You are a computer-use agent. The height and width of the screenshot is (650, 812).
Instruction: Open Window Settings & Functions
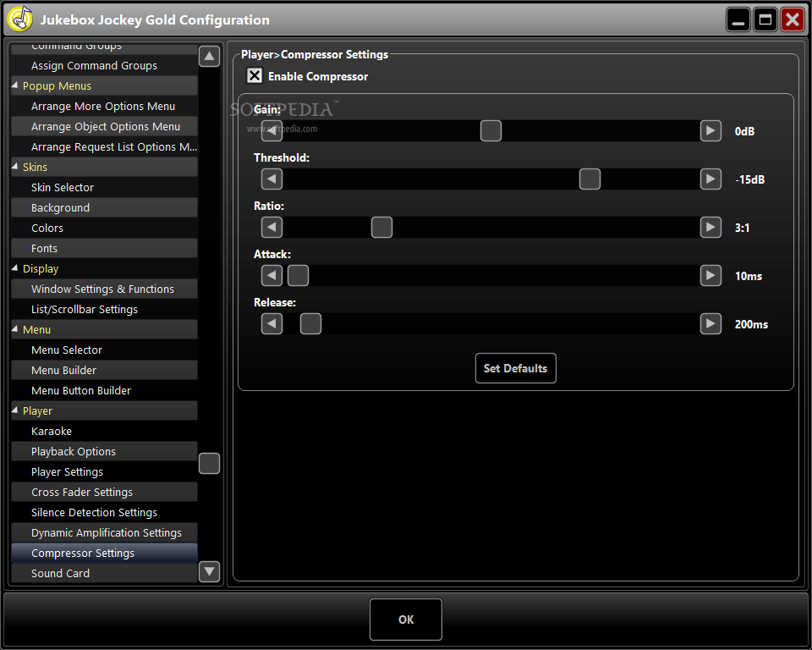104,289
